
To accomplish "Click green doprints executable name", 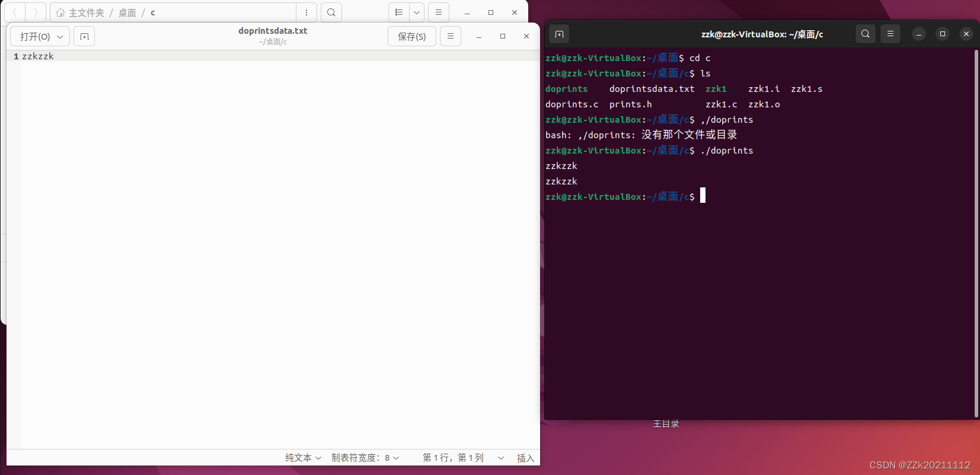I will point(566,89).
